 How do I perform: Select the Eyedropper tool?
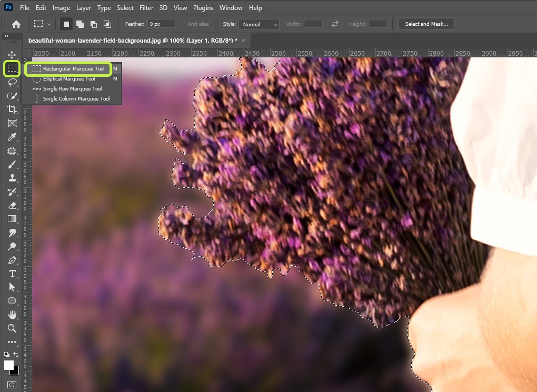(x=12, y=137)
